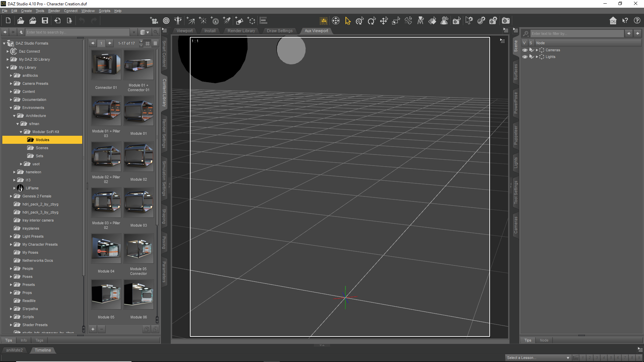
Task: Open the Tags button in content pane
Action: [x=39, y=340]
